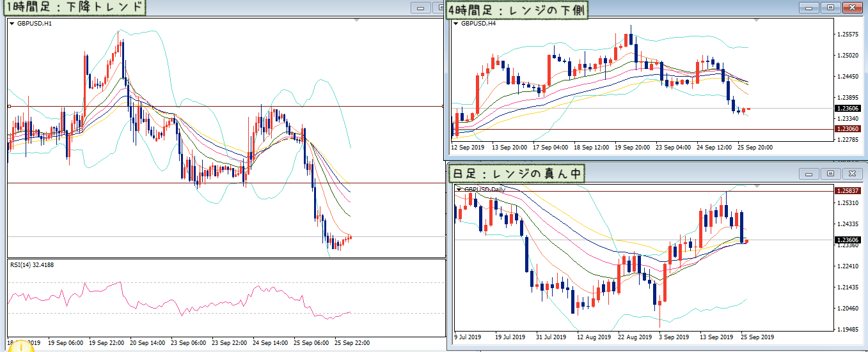Open the GBPUSD,H4 chart title dropdown triangle
Viewport: 868px width, 352px height.
(x=455, y=24)
